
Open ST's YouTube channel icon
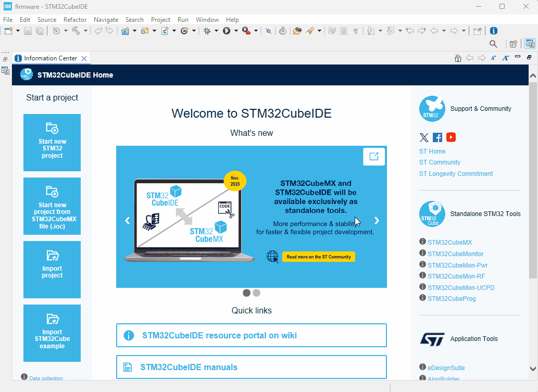coord(451,137)
